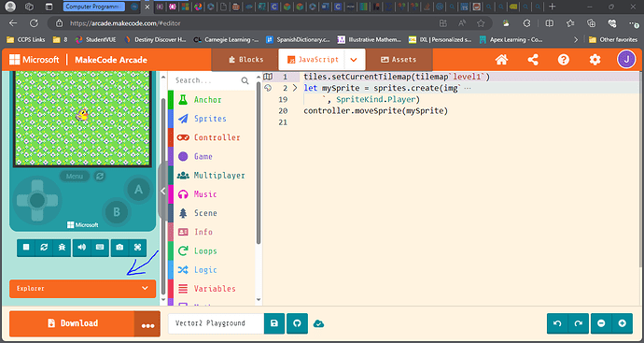This screenshot has width=644, height=343.
Task: Click the Download button
Action: tap(72, 323)
